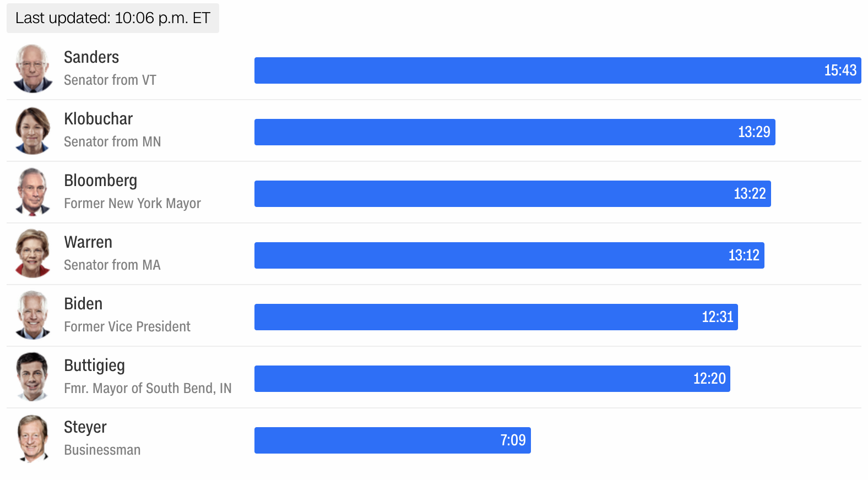Click Sanders' portrait photo
Screen dimensions: 868x480
click(33, 69)
